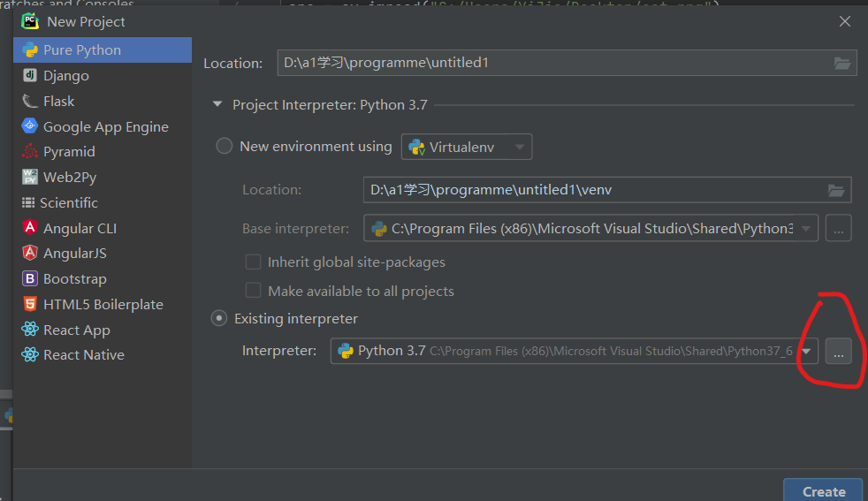Screen dimensions: 868x501
Task: Select React Native project type
Action: pos(103,355)
